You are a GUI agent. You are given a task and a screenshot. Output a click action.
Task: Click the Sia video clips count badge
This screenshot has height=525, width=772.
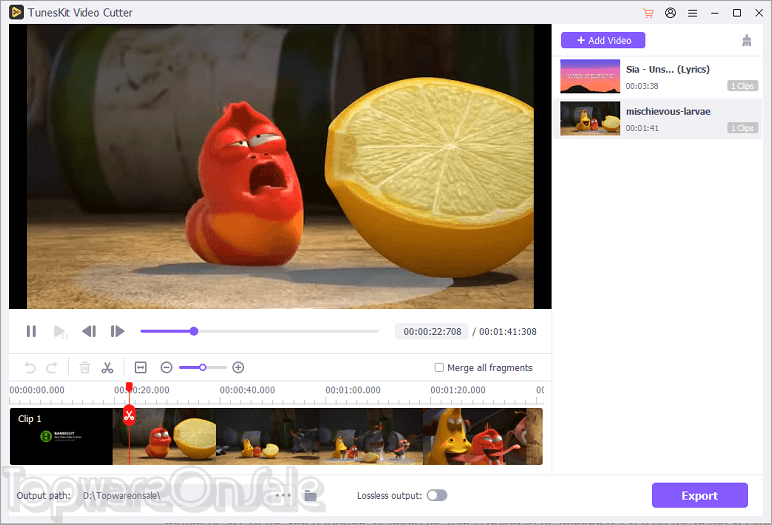tap(742, 86)
